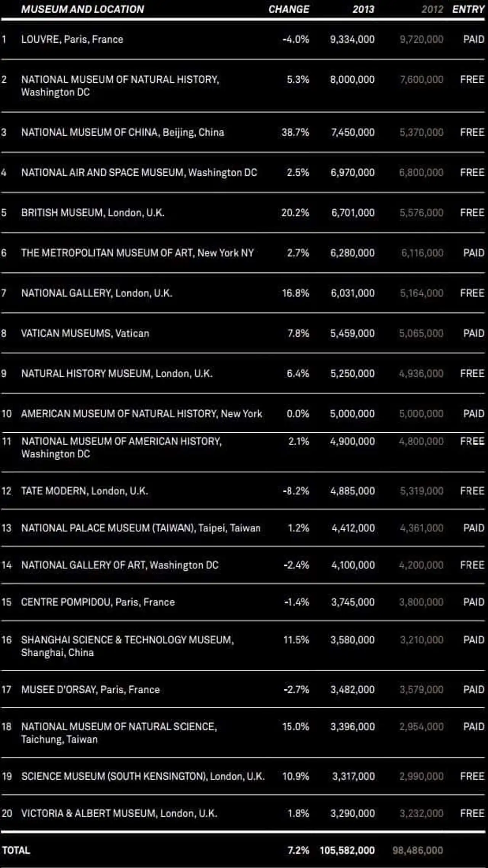Select British Museum, London, U.K. text
Image resolution: width=488 pixels, height=868 pixels.
tap(93, 213)
